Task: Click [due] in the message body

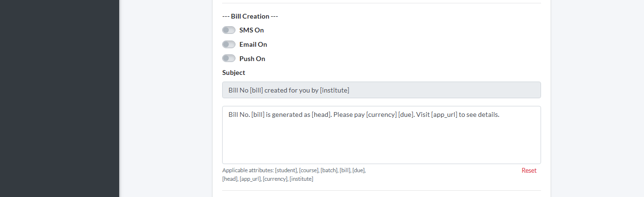Action: pos(406,115)
